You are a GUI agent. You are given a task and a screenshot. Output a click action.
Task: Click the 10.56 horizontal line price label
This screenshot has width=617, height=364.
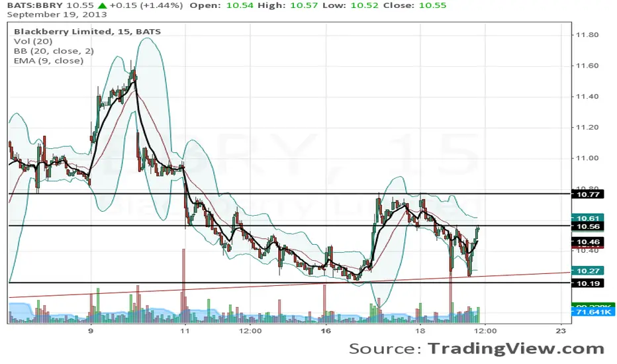(588, 226)
